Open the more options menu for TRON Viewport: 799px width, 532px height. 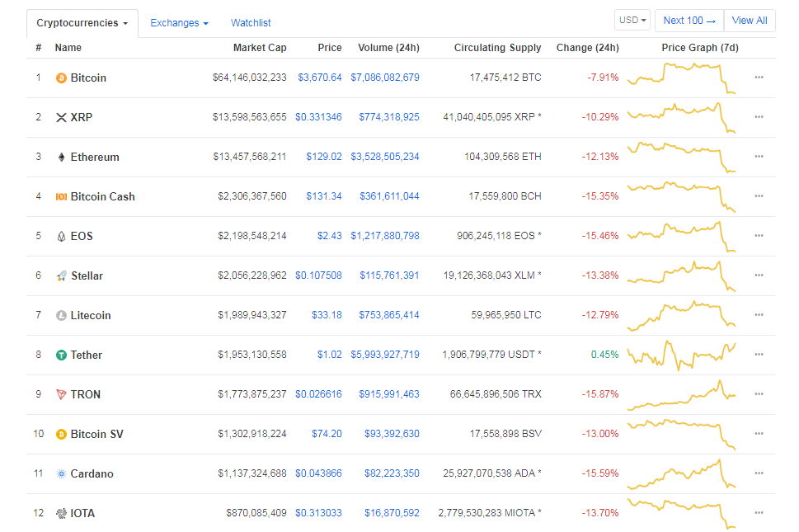click(759, 394)
